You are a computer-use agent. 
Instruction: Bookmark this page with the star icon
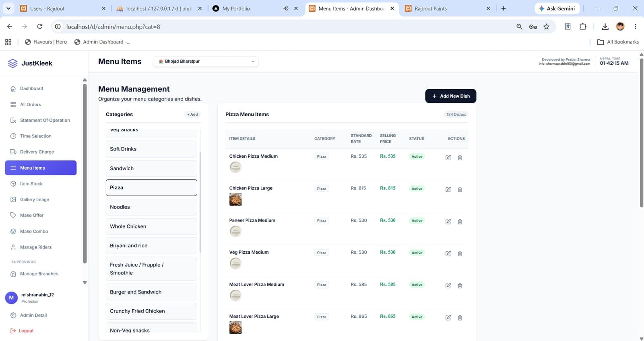pos(546,27)
